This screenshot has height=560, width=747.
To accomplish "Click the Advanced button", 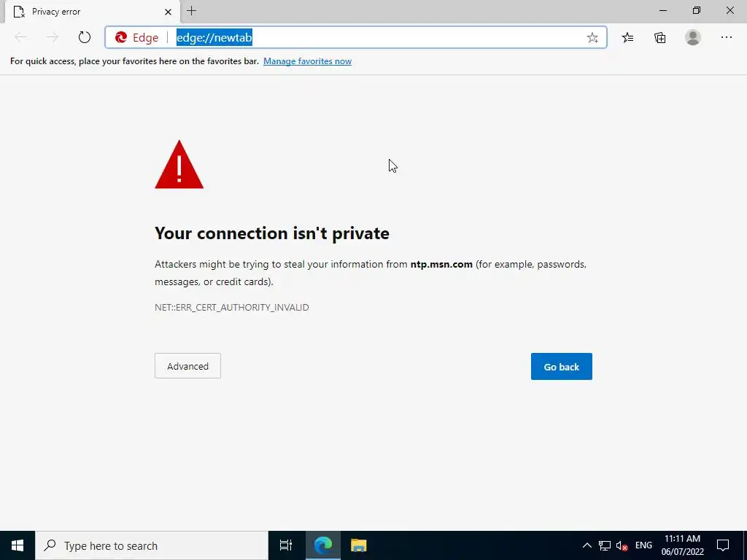I will coord(187,366).
